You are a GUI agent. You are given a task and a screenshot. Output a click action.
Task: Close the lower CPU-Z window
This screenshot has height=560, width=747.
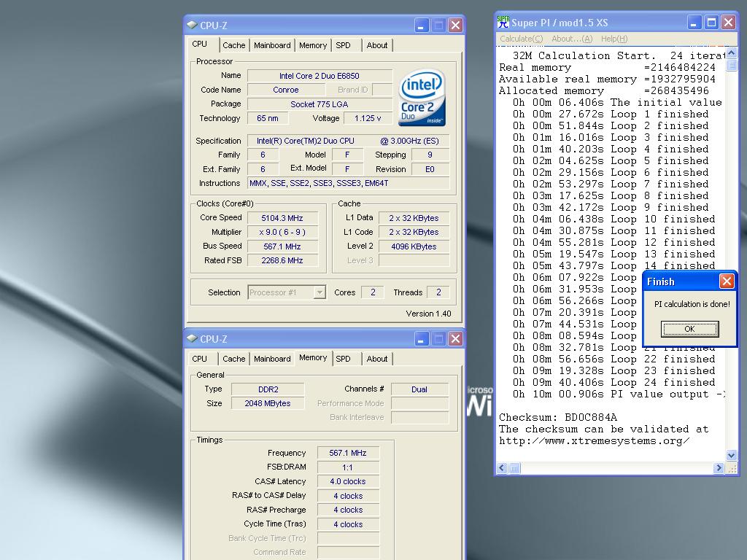(x=455, y=338)
